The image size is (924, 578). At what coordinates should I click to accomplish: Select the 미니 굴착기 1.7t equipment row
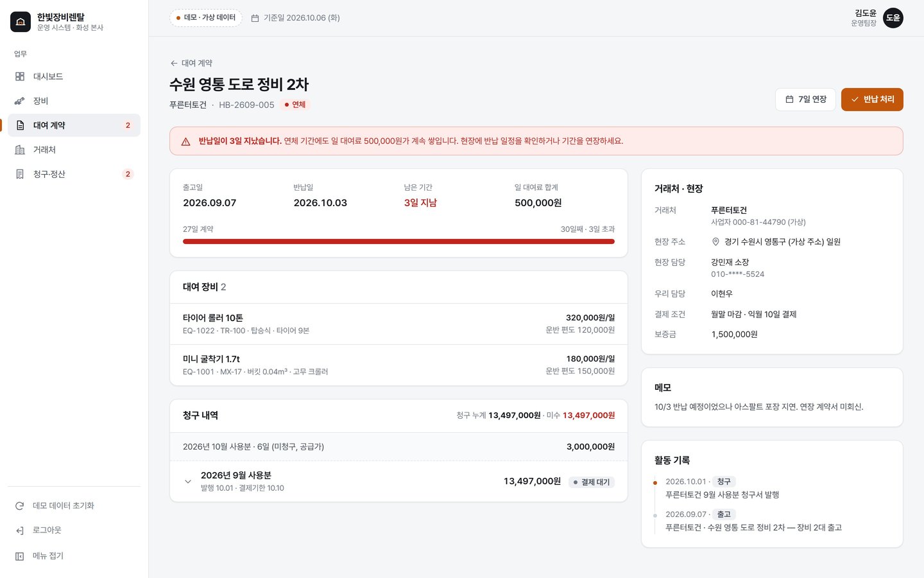[398, 365]
